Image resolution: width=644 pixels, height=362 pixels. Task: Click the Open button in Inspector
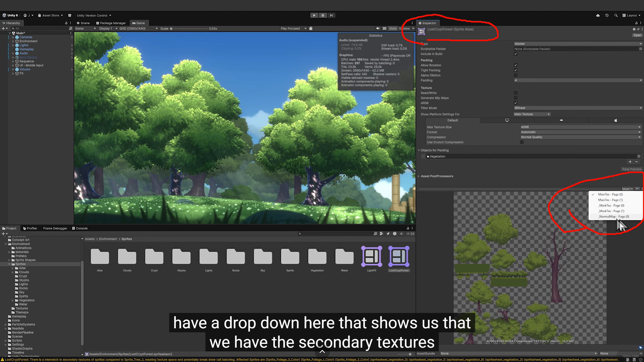click(637, 35)
